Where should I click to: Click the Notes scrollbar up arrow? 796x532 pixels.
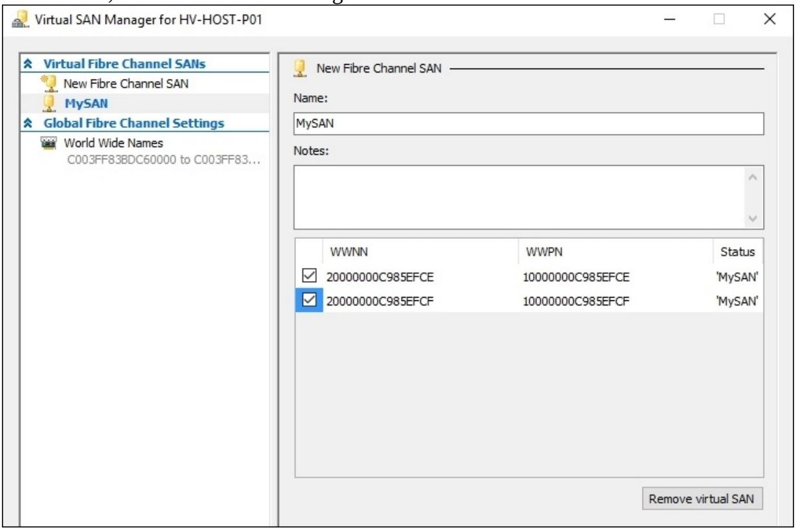pos(752,177)
